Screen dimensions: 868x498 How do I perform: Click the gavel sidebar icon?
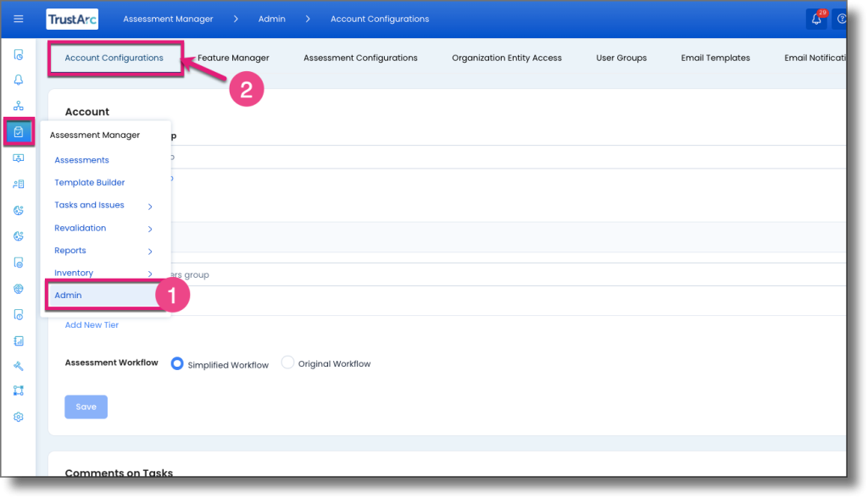pos(19,366)
